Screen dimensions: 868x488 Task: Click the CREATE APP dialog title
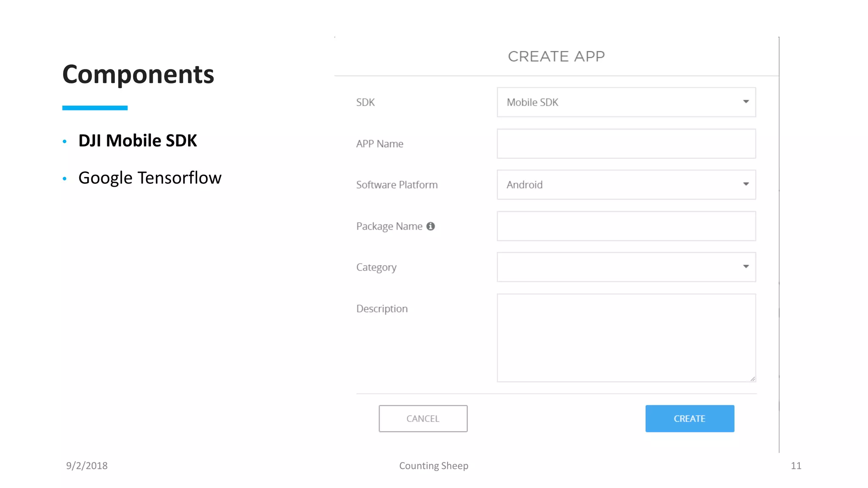click(556, 56)
